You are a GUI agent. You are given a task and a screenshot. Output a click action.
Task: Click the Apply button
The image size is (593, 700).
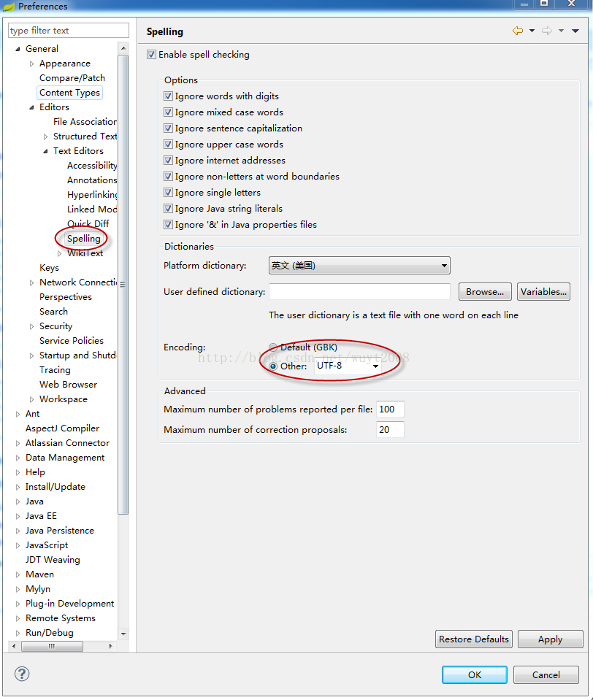pyautogui.click(x=551, y=639)
